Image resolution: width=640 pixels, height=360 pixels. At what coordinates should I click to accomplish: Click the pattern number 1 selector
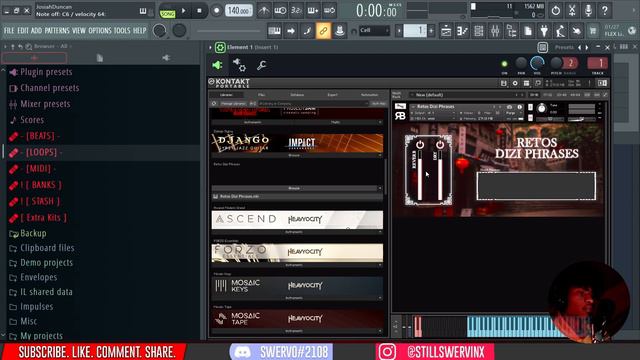click(x=415, y=31)
